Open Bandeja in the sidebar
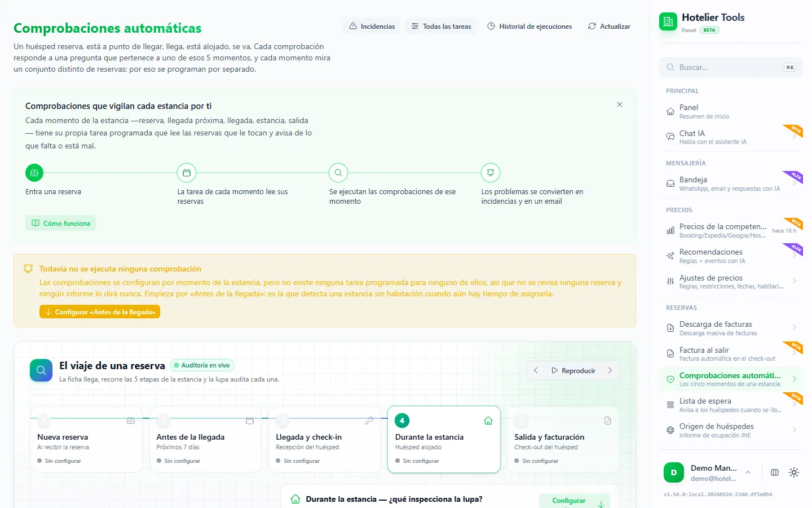812x508 pixels. tap(731, 183)
